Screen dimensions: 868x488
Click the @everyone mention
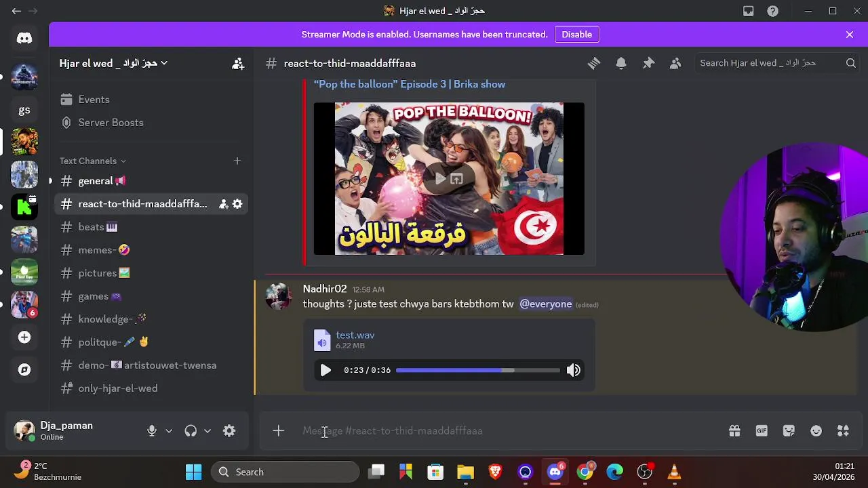tap(546, 304)
